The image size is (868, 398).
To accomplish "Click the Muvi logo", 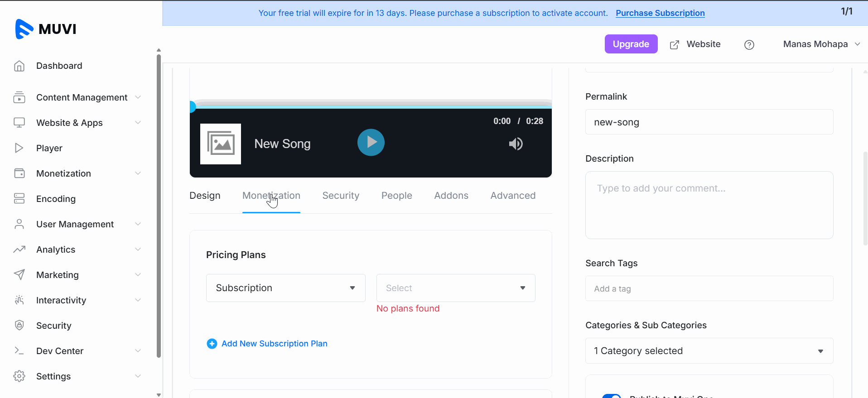I will coord(46,29).
